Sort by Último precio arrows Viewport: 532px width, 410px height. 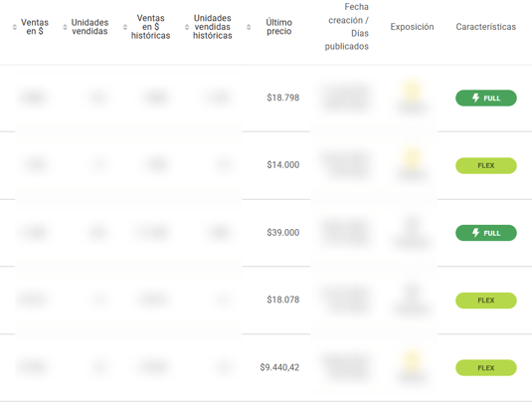249,27
